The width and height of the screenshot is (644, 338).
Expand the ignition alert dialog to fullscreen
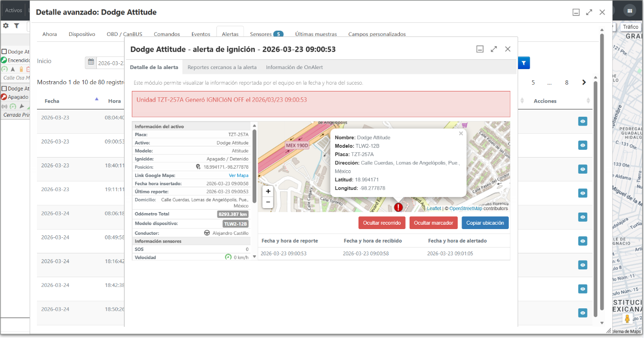(494, 49)
